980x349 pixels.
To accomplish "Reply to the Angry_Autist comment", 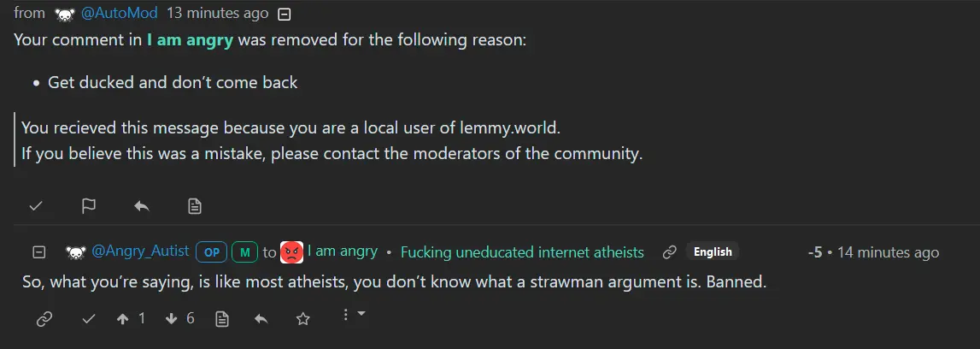I will tap(262, 318).
